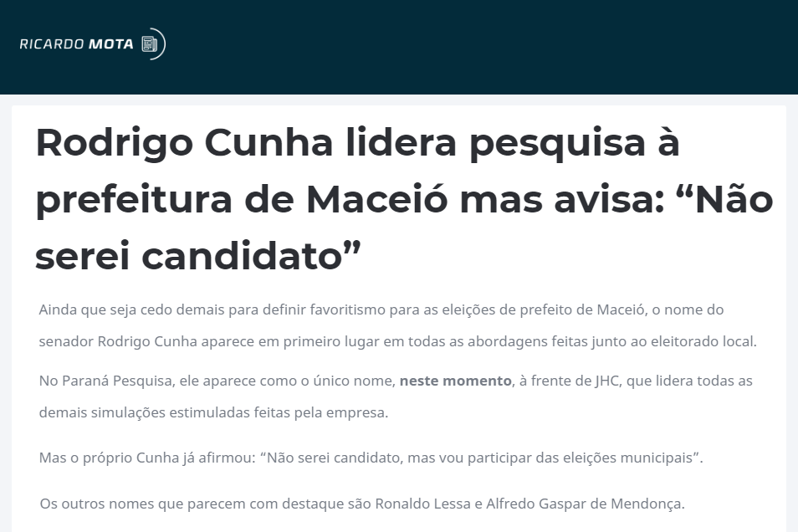
Task: Click the newspaper icon in the site logo
Action: point(151,44)
